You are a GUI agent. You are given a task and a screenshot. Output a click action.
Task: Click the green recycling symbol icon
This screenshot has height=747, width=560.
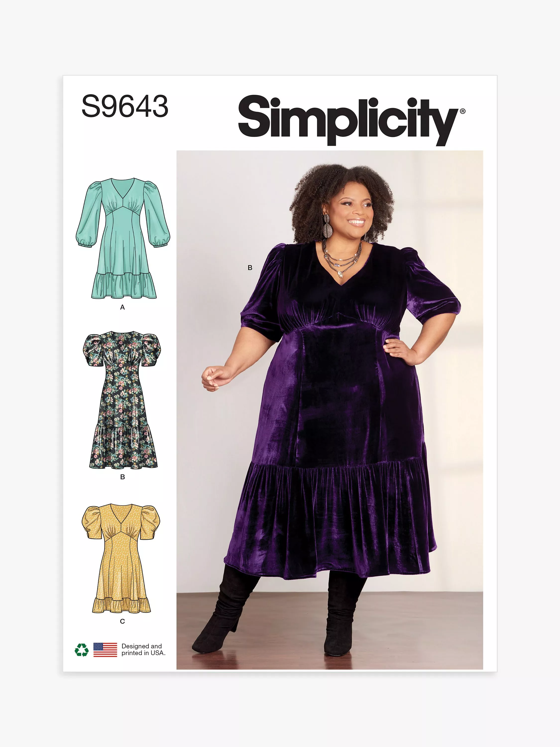coord(81,650)
